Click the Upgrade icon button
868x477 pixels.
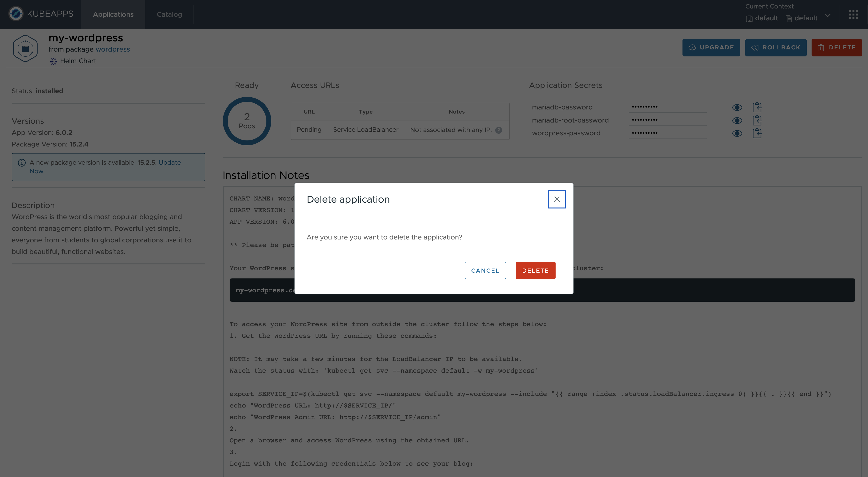tap(692, 47)
